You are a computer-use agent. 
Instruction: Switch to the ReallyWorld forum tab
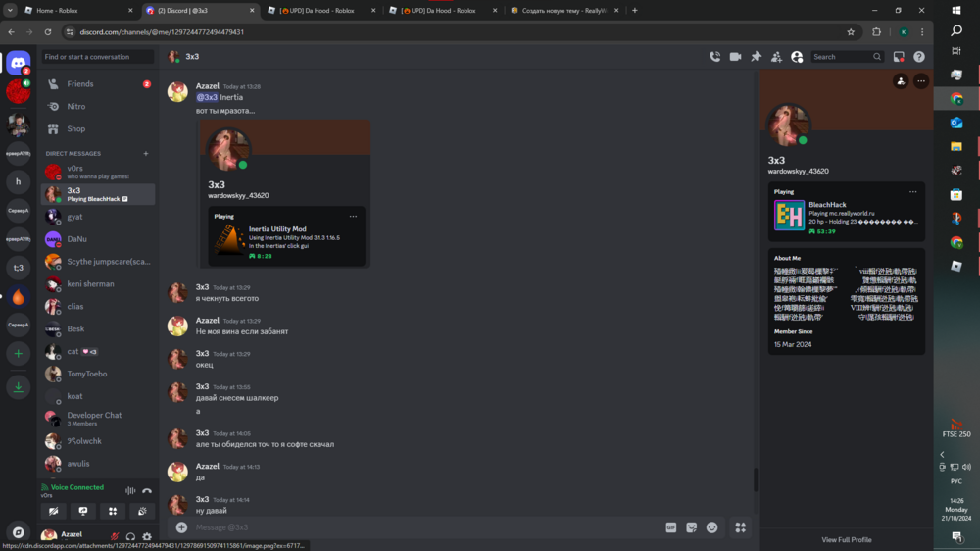tap(565, 10)
